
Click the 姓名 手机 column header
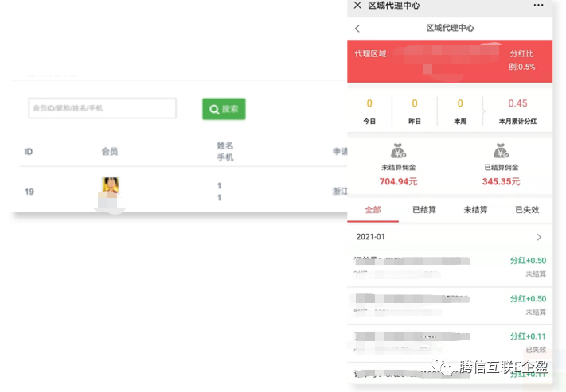click(225, 151)
